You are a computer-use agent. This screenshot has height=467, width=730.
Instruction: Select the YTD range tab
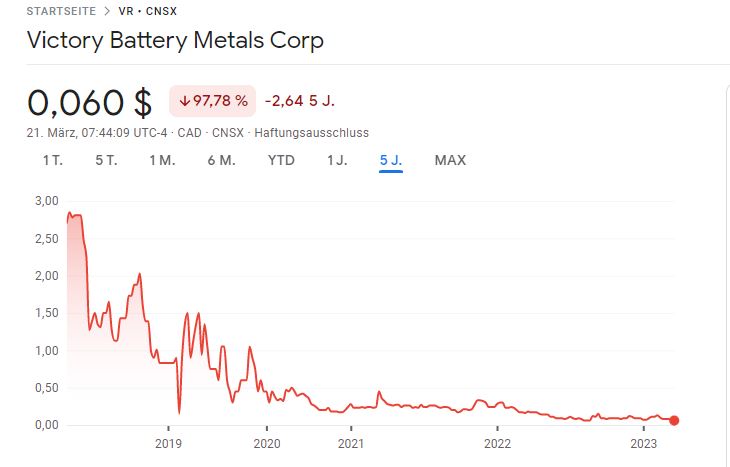click(x=281, y=160)
